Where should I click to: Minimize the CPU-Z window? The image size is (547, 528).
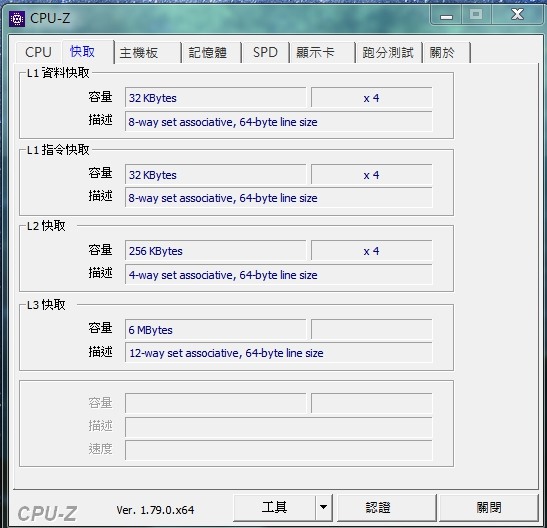coord(446,16)
